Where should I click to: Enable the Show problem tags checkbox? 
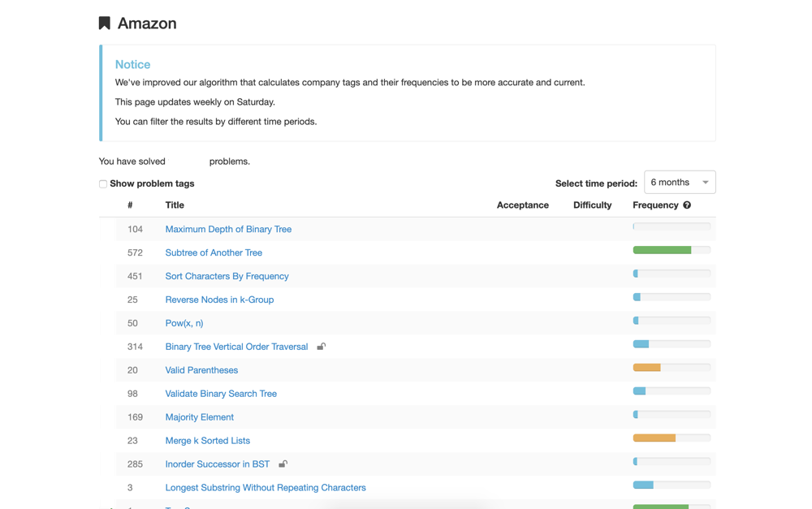click(x=103, y=183)
